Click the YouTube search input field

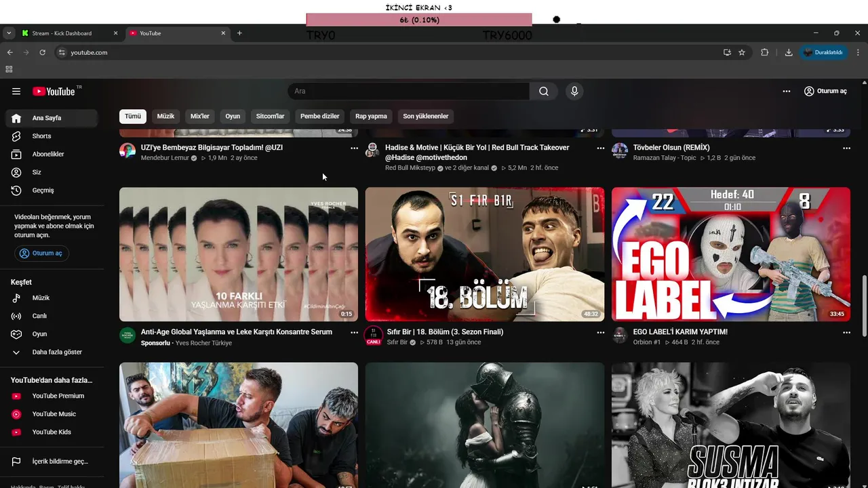(x=408, y=91)
